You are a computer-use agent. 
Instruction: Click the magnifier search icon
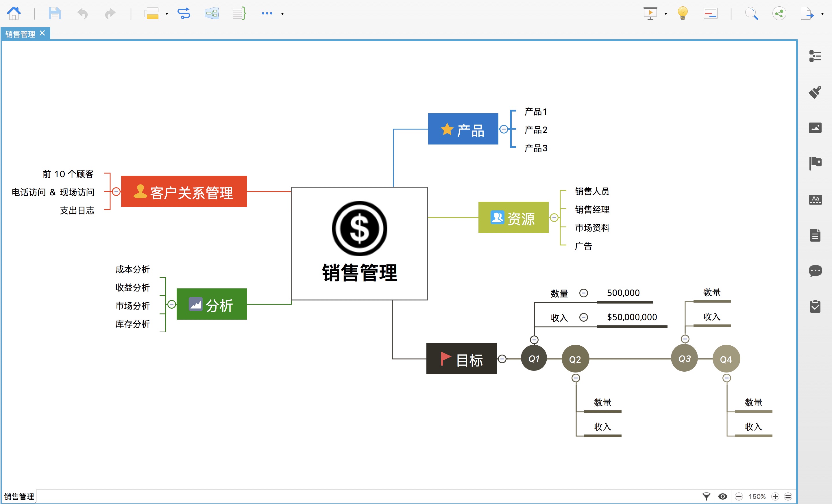[x=752, y=14]
